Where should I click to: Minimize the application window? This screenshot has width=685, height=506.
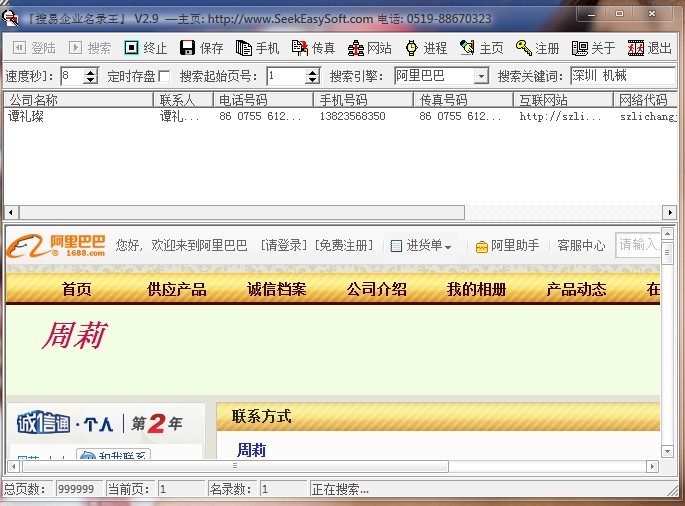[592, 14]
